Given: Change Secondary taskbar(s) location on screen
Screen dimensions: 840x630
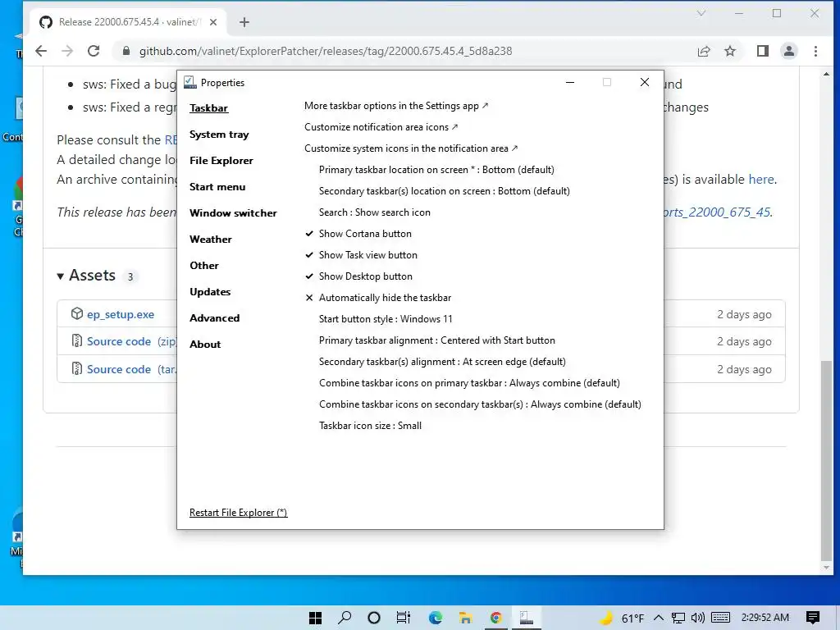Looking at the screenshot, I should [x=444, y=191].
